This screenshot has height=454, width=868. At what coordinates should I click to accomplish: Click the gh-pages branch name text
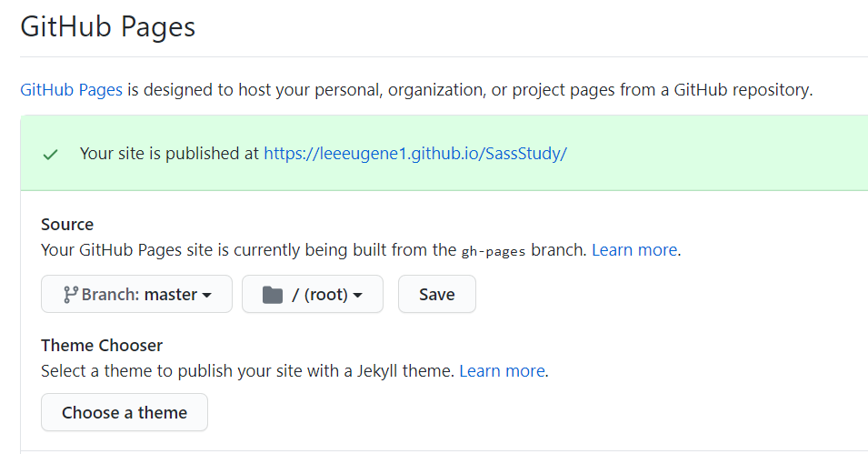tap(494, 251)
